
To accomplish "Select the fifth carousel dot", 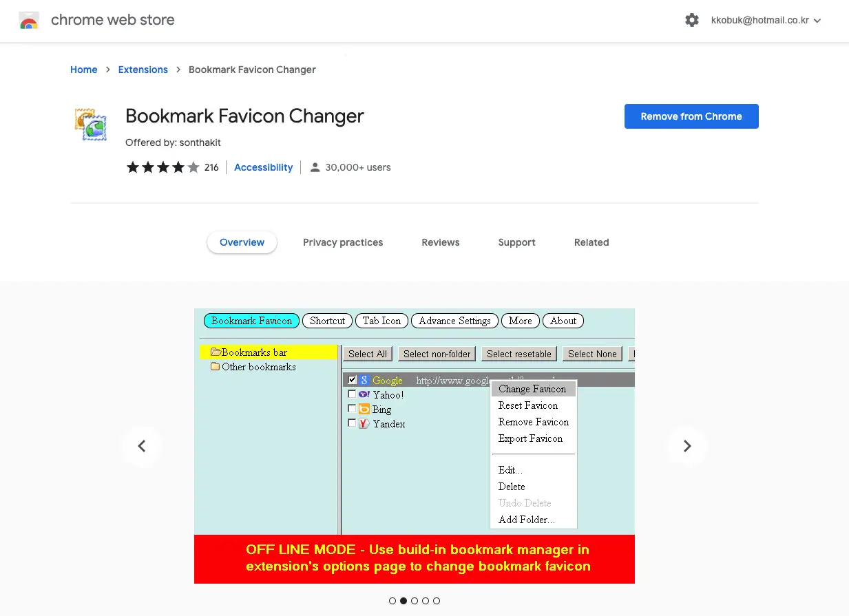I will point(437,601).
